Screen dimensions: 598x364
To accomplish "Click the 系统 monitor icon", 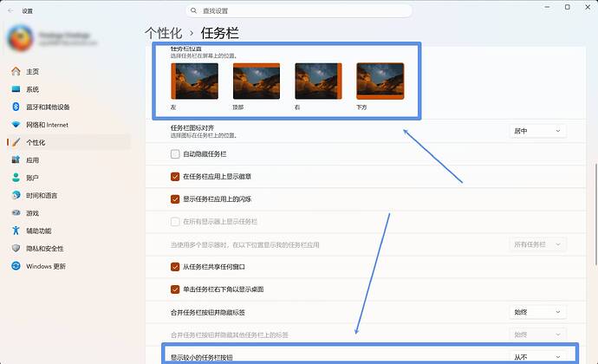I will 16,89.
